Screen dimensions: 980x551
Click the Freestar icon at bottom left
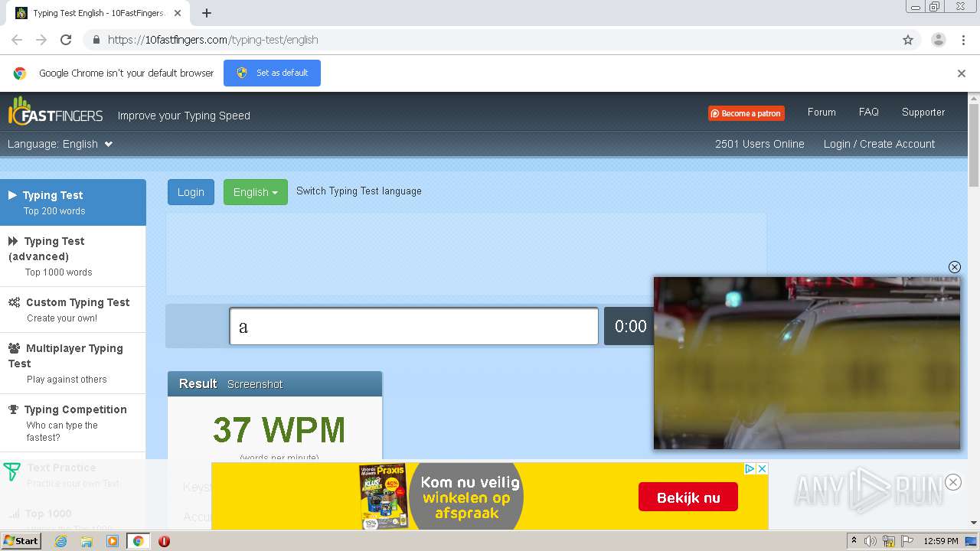coord(11,471)
